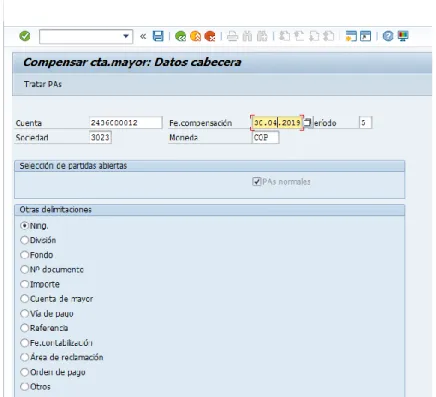Click the green checkmark Enter icon
This screenshot has height=397, width=436.
(x=25, y=36)
